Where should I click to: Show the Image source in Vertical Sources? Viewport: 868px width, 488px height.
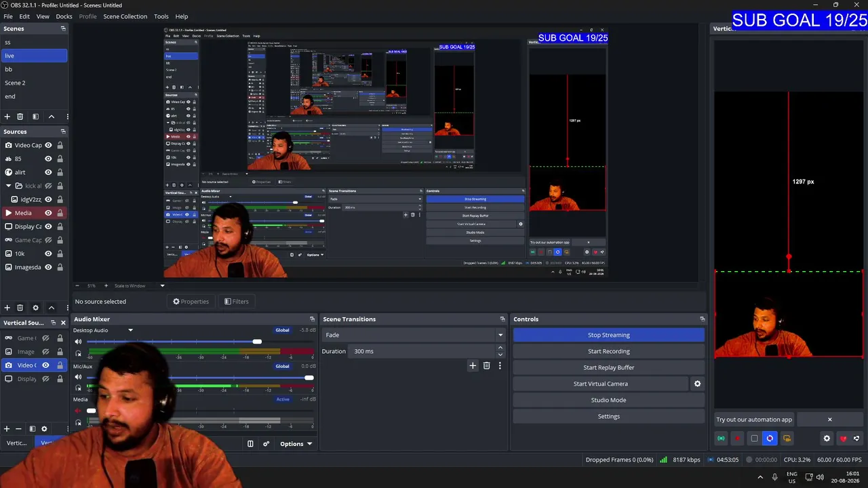click(x=45, y=352)
